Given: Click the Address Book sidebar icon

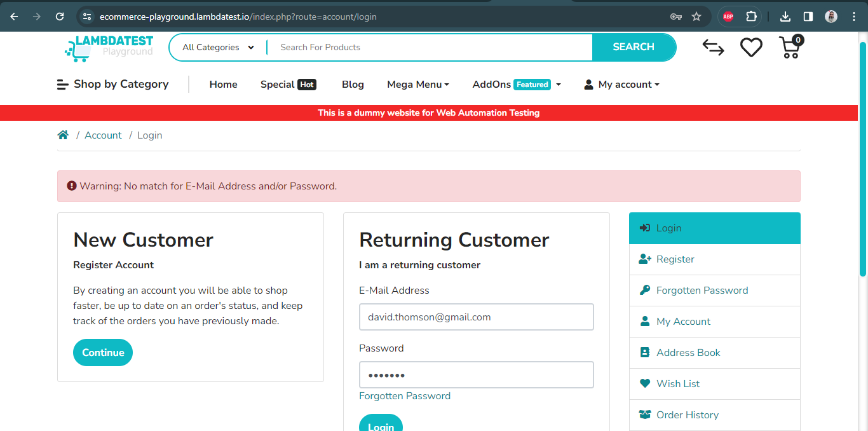Looking at the screenshot, I should 645,352.
